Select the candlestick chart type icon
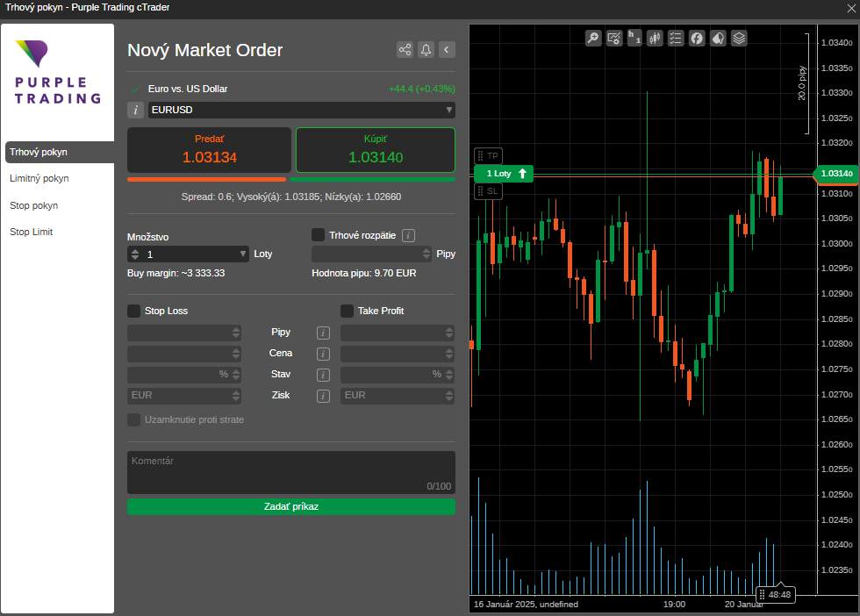The width and height of the screenshot is (860, 616). [655, 39]
